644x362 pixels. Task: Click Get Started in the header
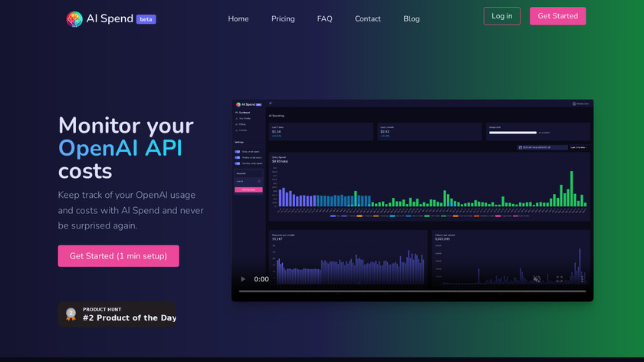point(558,16)
